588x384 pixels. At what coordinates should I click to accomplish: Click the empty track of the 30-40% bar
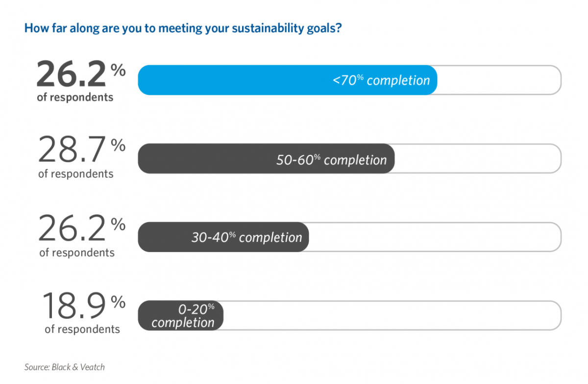pyautogui.click(x=435, y=237)
